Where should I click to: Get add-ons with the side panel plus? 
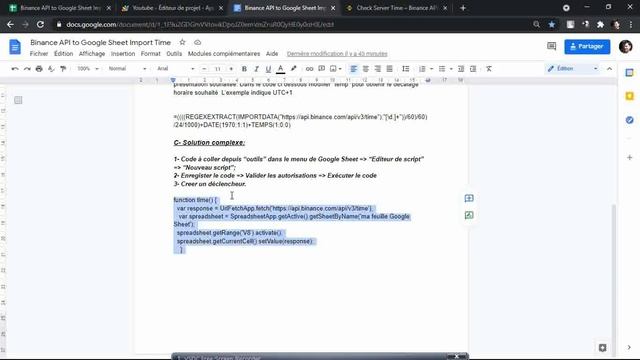629,158
